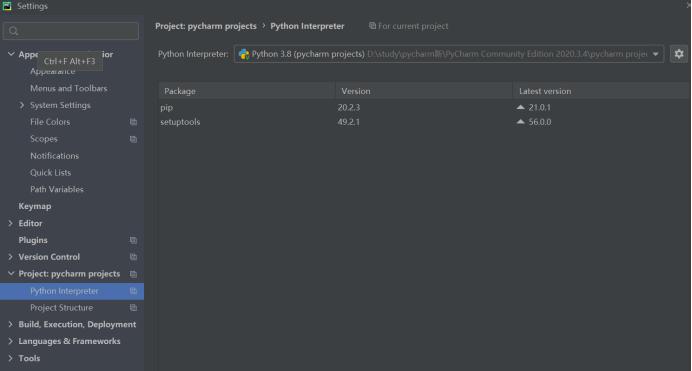Open the Python Interpreter dropdown arrow
692x371 pixels.
(x=656, y=54)
